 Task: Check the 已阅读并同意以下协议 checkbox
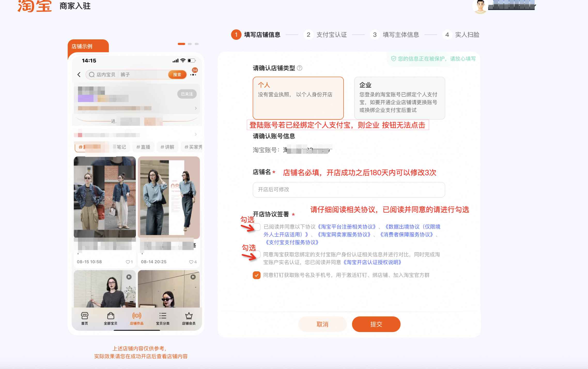(x=257, y=227)
